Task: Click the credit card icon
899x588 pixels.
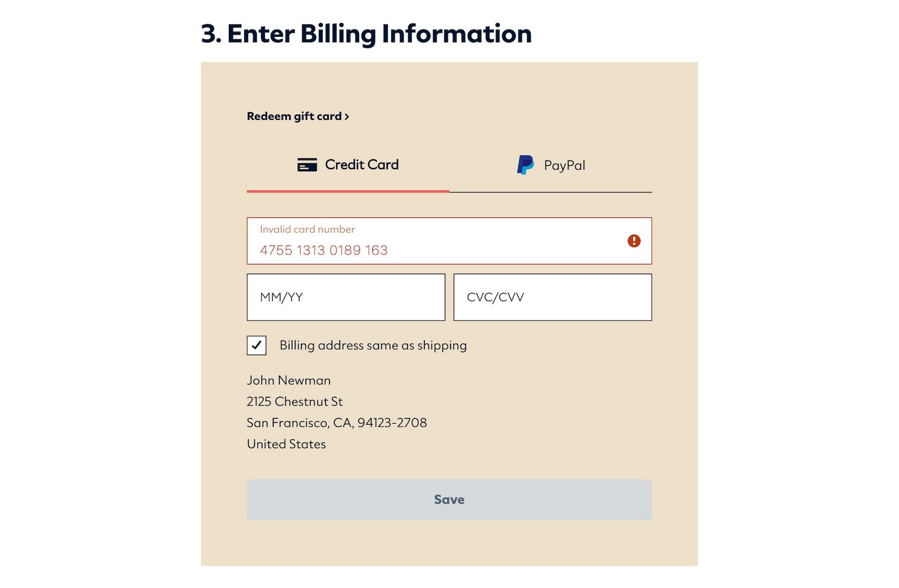Action: click(307, 165)
